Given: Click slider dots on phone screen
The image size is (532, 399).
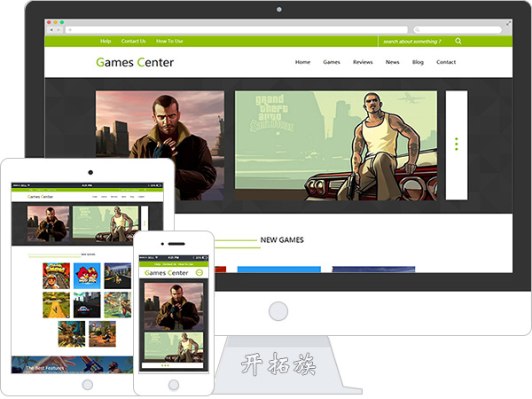Looking at the screenshot, I should [165, 365].
